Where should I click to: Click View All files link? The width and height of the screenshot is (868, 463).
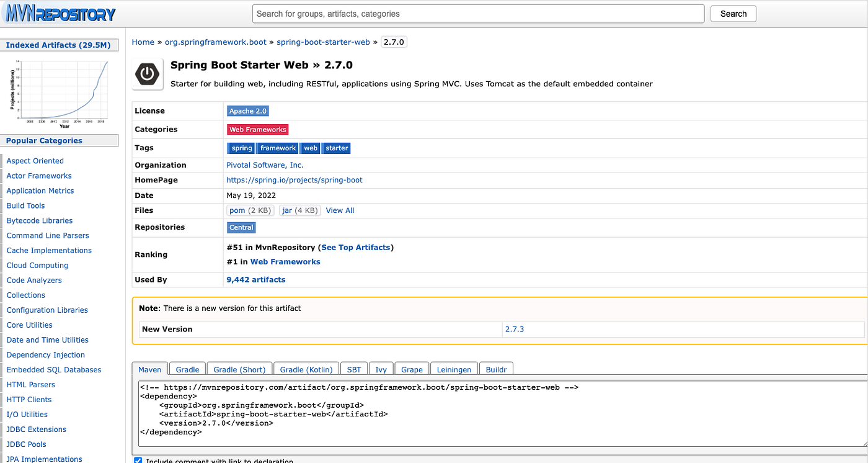point(340,210)
